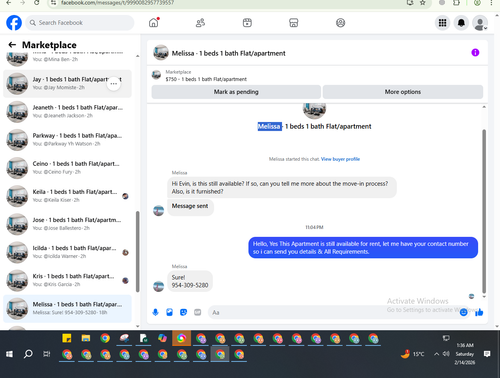
Task: Open Windows taskbar search
Action: click(x=28, y=354)
